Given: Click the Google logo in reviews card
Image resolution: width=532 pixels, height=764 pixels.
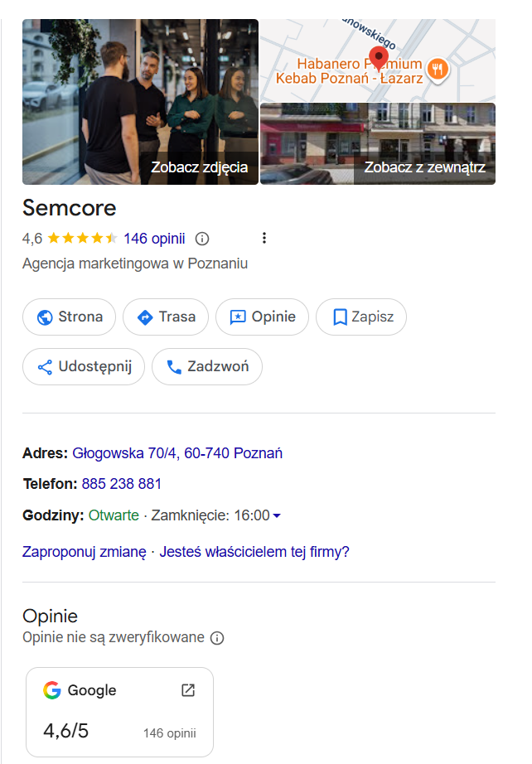Looking at the screenshot, I should [x=52, y=690].
